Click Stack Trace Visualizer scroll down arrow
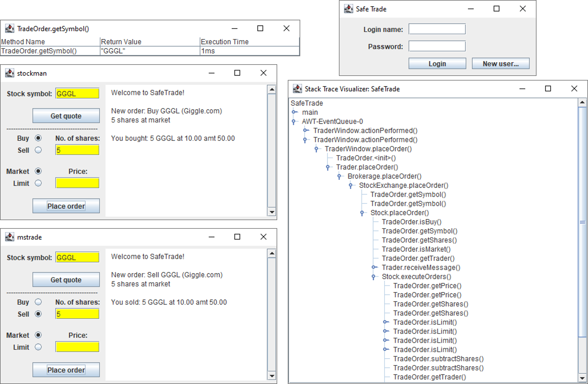Image resolution: width=588 pixels, height=384 pixels. [583, 378]
